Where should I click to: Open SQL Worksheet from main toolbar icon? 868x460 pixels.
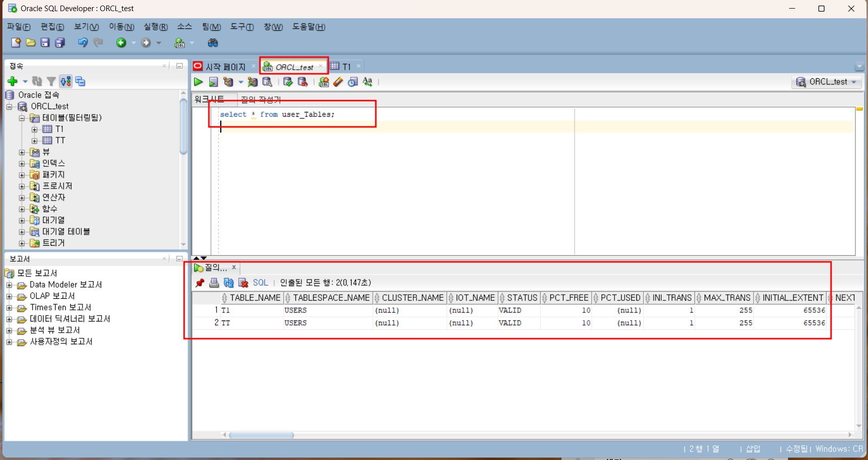point(180,43)
